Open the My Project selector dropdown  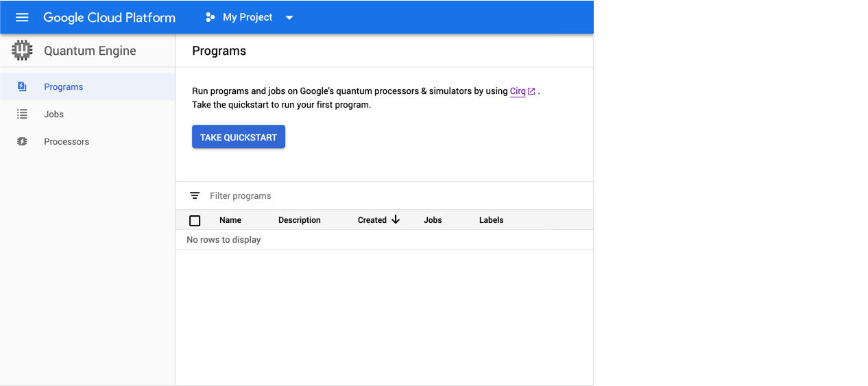click(250, 17)
